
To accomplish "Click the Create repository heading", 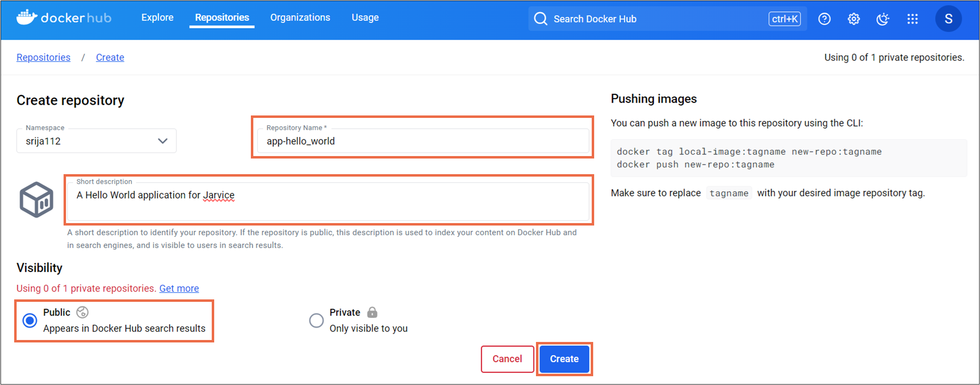I will click(70, 100).
